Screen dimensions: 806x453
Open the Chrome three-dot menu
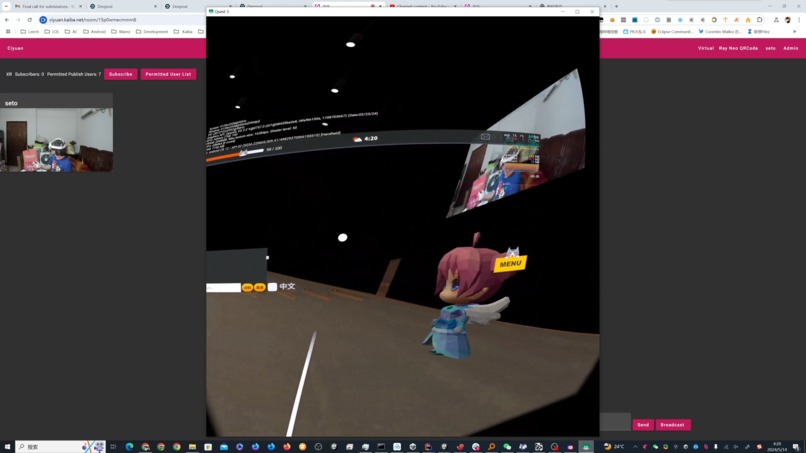tap(799, 20)
